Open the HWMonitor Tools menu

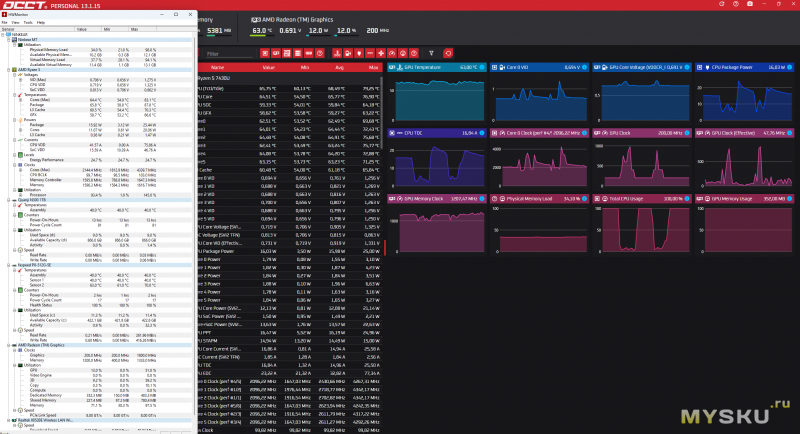[29, 21]
